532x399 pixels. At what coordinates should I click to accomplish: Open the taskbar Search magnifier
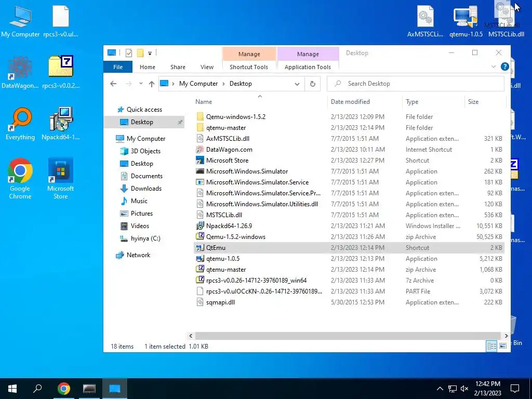[37, 389]
